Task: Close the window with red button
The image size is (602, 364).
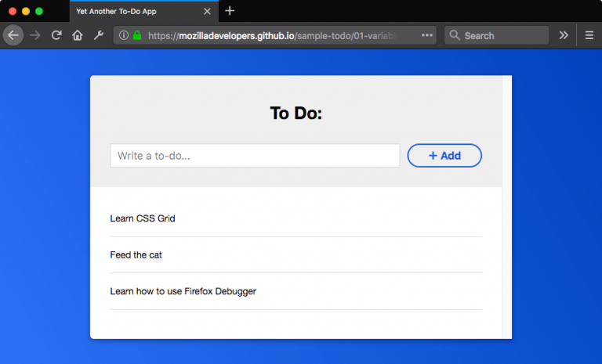Action: point(13,11)
